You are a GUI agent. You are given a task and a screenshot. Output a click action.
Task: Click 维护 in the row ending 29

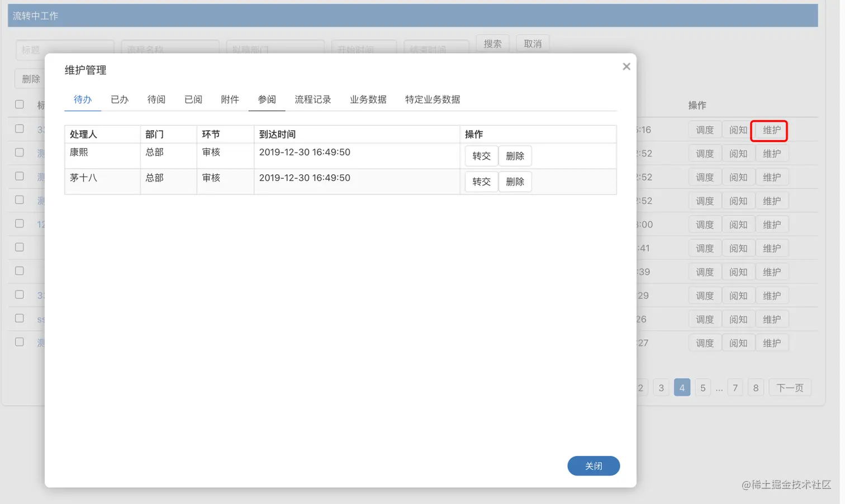pyautogui.click(x=772, y=296)
